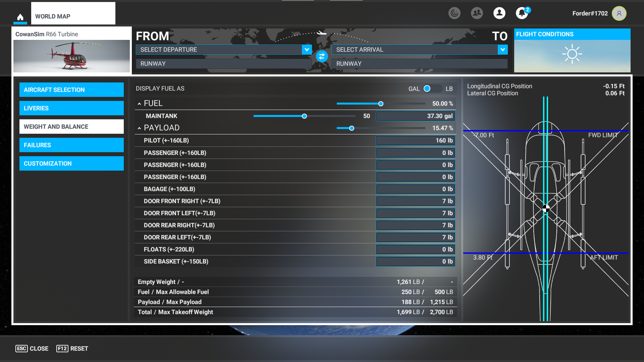Open the Failures tab
The height and width of the screenshot is (362, 644).
coord(71,145)
